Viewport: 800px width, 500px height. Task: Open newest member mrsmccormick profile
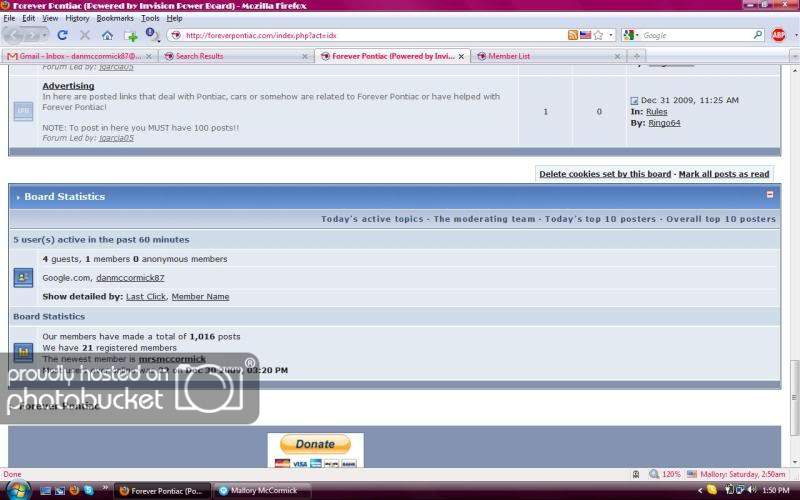pyautogui.click(x=172, y=359)
